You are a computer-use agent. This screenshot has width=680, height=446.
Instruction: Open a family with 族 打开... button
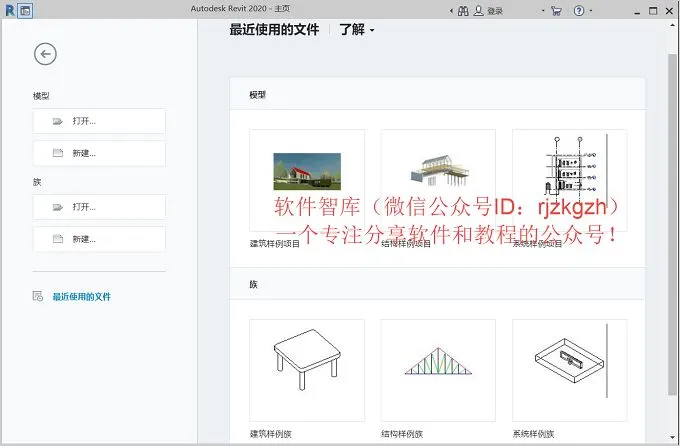click(x=99, y=207)
